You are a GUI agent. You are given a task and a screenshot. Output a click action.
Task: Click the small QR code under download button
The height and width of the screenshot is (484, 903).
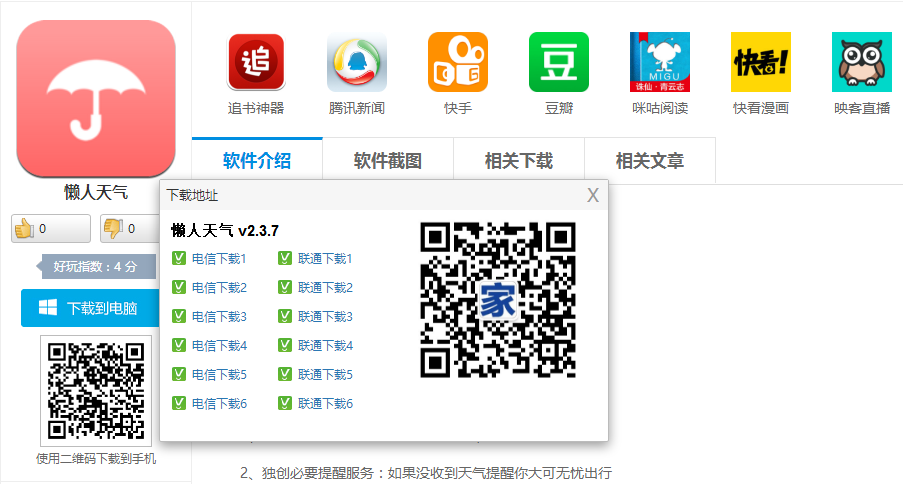click(96, 390)
